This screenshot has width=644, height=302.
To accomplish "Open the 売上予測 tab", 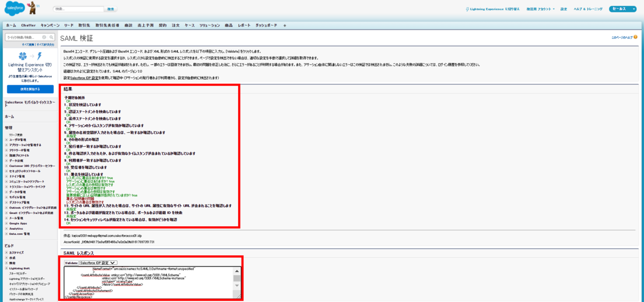I will 145,25.
